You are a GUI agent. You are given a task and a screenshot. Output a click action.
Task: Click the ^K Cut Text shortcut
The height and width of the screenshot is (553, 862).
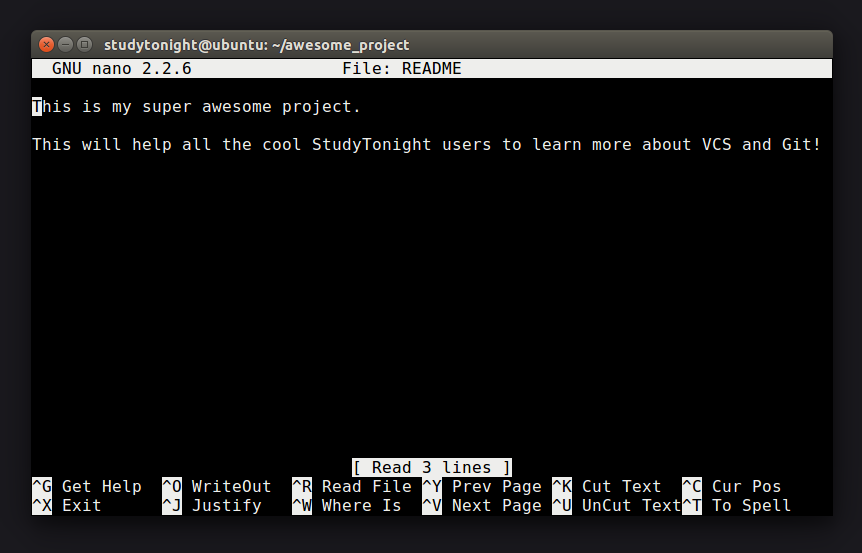607,486
